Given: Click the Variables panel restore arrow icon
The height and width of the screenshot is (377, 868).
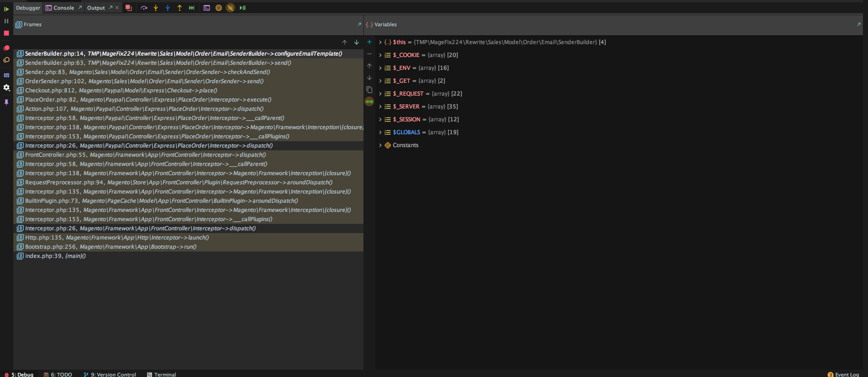Looking at the screenshot, I should (859, 24).
